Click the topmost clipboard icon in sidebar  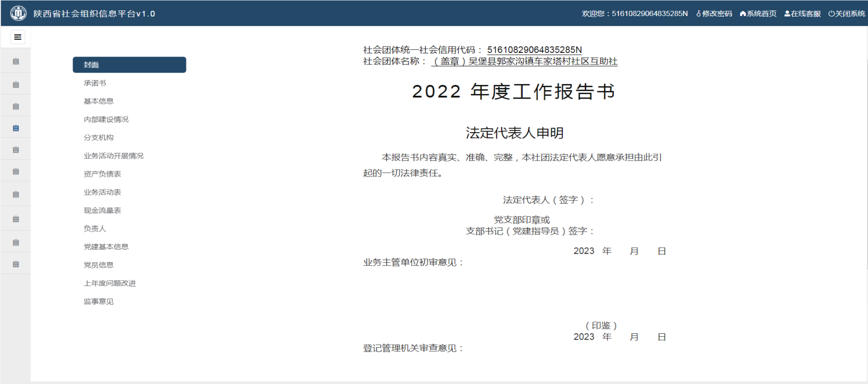[16, 62]
